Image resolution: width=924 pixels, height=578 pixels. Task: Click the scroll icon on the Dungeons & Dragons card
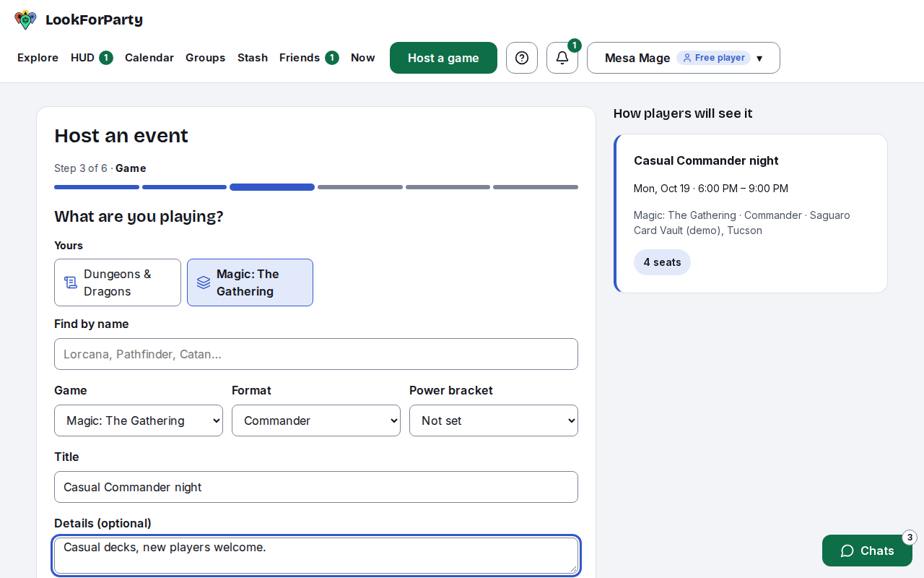(x=71, y=282)
